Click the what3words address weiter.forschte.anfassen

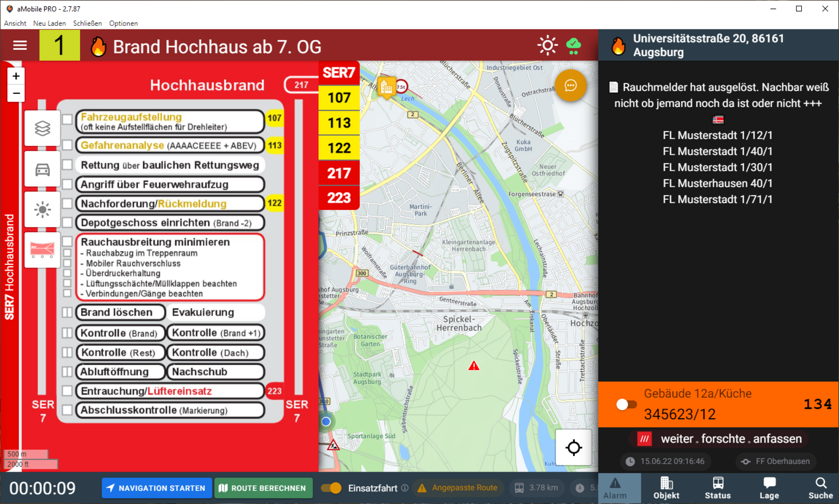pyautogui.click(x=730, y=439)
